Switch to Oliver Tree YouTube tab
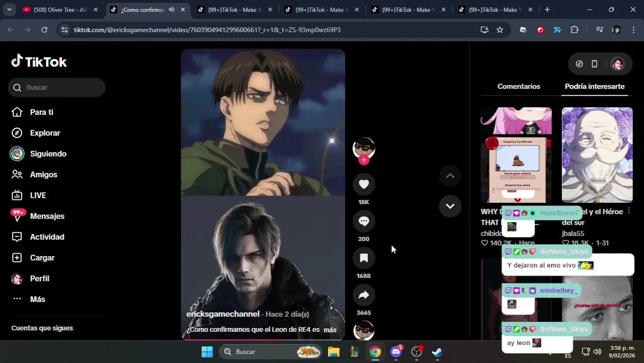This screenshot has width=644, height=363. (60, 10)
